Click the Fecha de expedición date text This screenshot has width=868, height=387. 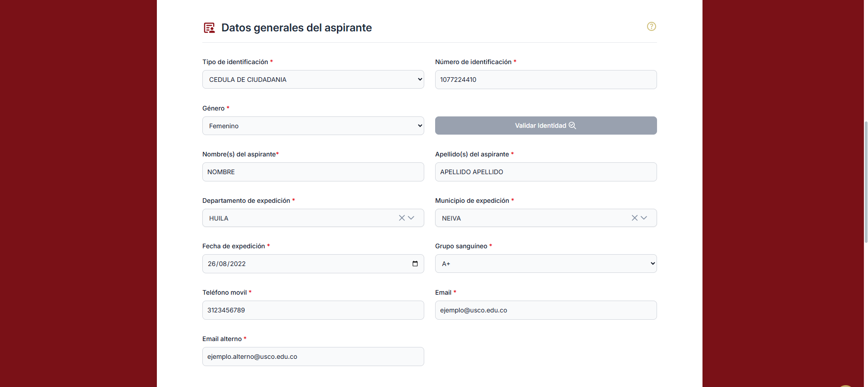tap(226, 264)
